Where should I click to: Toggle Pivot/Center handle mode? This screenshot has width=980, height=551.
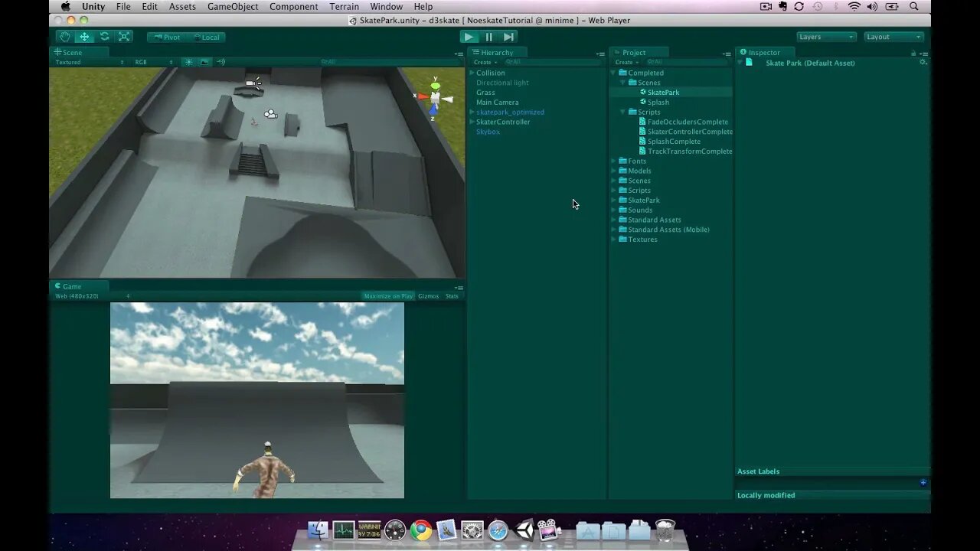click(x=166, y=37)
